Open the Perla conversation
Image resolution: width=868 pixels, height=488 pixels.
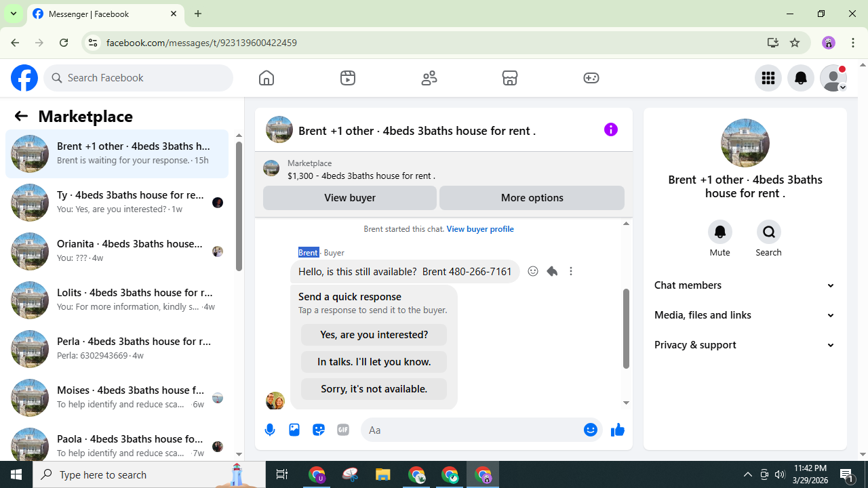click(117, 348)
